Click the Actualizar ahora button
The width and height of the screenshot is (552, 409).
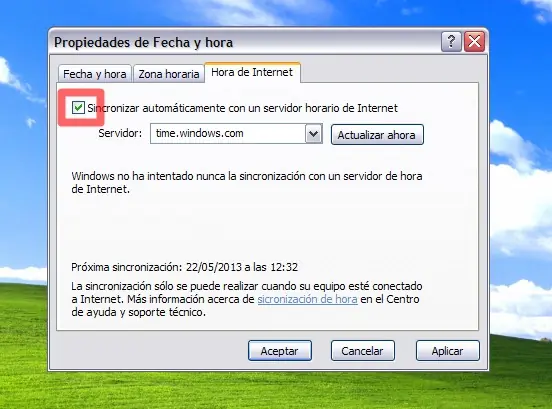(377, 135)
